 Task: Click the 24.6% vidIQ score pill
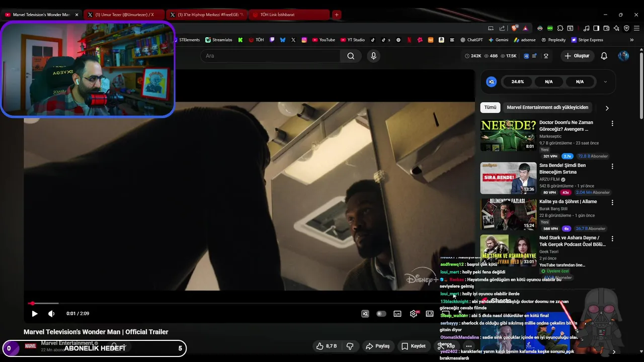[x=517, y=81]
